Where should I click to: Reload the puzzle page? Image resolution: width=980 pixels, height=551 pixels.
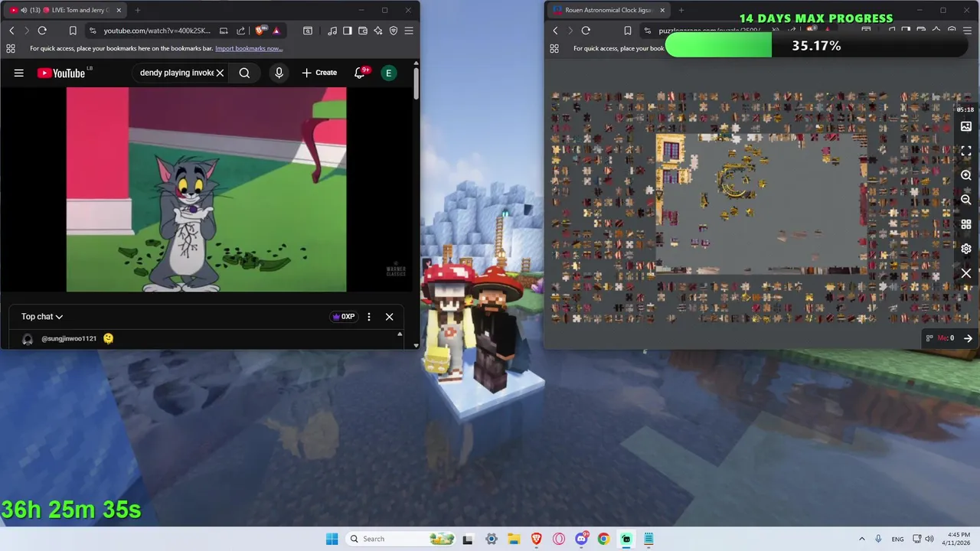tap(586, 31)
